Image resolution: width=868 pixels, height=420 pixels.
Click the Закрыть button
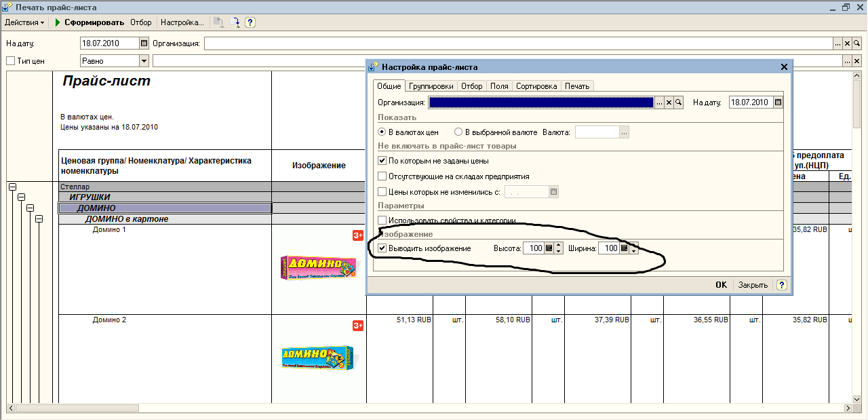pos(753,285)
